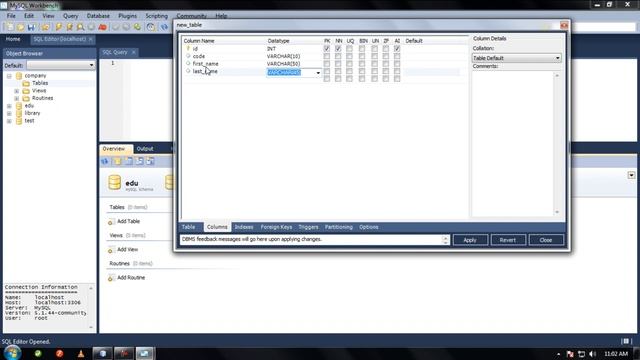Expand the library schema tree node
This screenshot has width=640, height=360.
pyautogui.click(x=9, y=113)
